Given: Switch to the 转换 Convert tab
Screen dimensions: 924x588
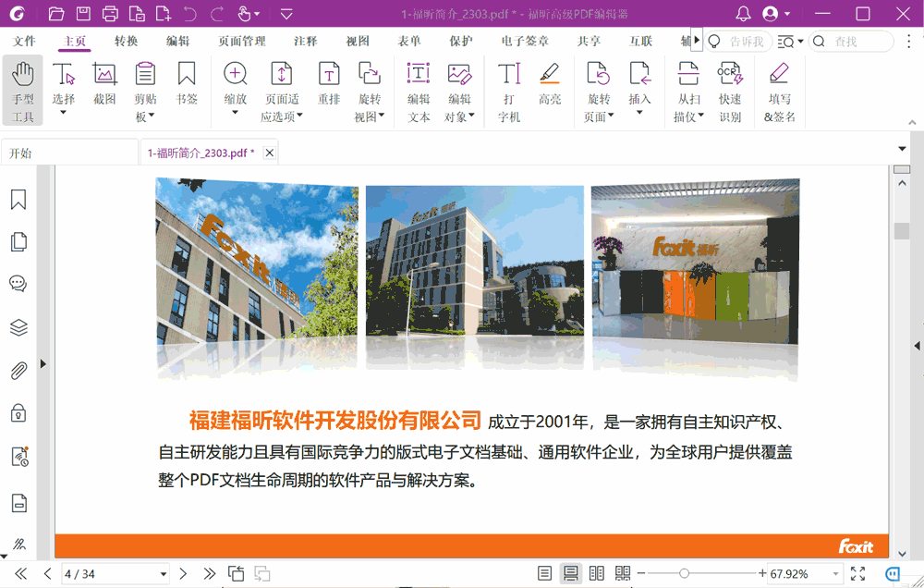Looking at the screenshot, I should [126, 42].
